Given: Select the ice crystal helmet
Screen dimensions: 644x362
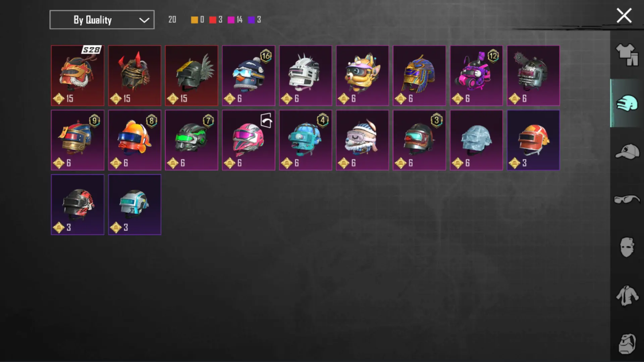Looking at the screenshot, I should (476, 140).
